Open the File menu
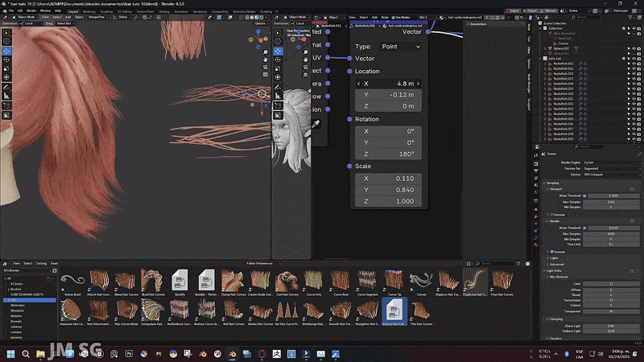The height and width of the screenshot is (362, 644). (11, 10)
